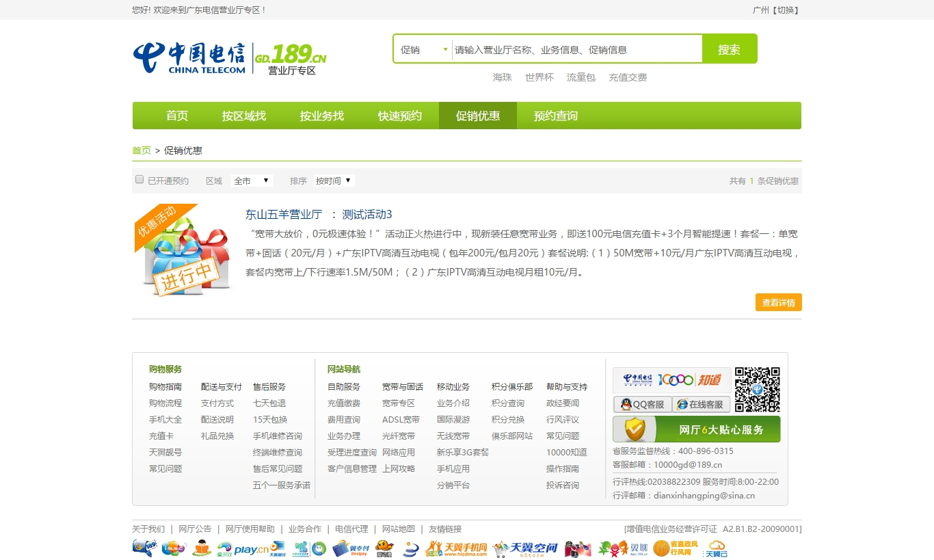Open 充值缴费 footer link
This screenshot has width=934, height=560.
point(344,403)
